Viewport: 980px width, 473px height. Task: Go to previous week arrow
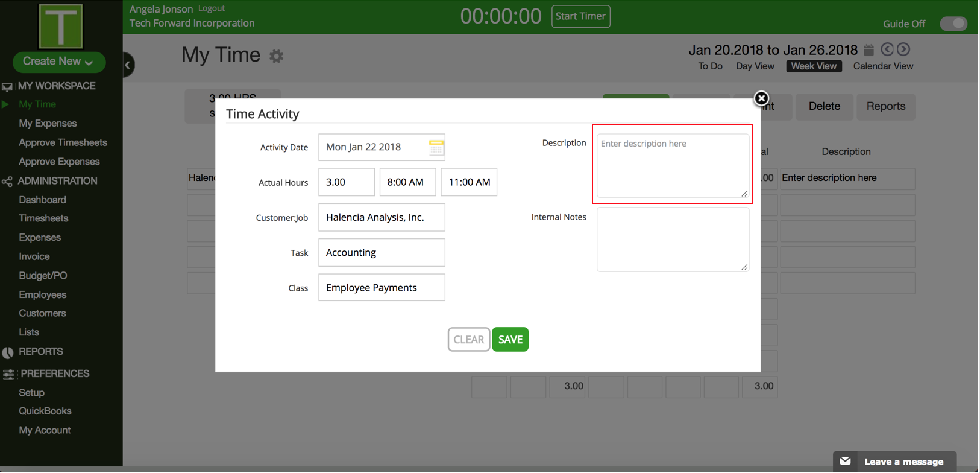887,49
